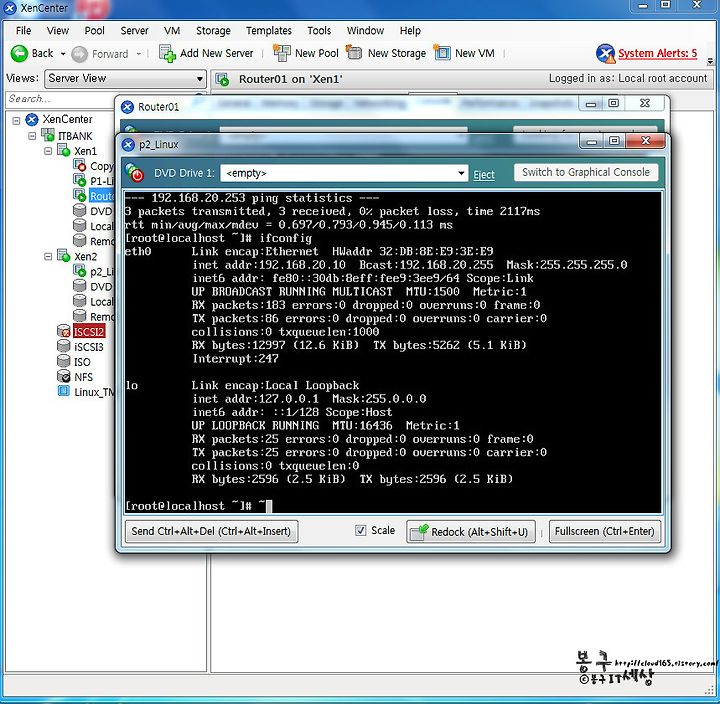Click the Xen2 server icon
This screenshot has width=720, height=704.
tap(63, 255)
